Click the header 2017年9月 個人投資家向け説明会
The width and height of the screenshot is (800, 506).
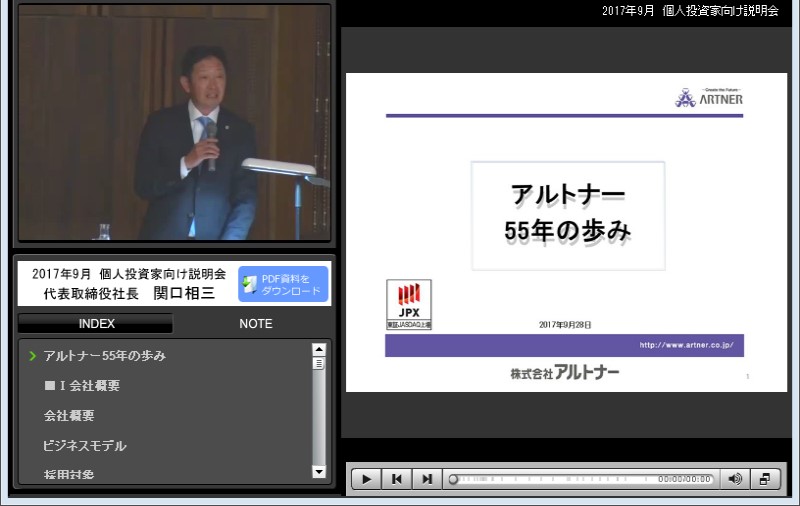coord(690,11)
